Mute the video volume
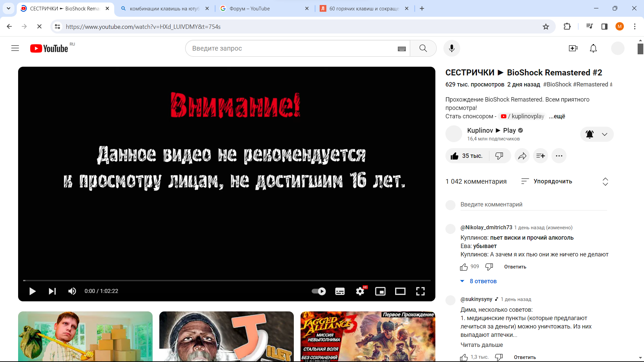Screen dimensions: 644x362 pos(72,291)
